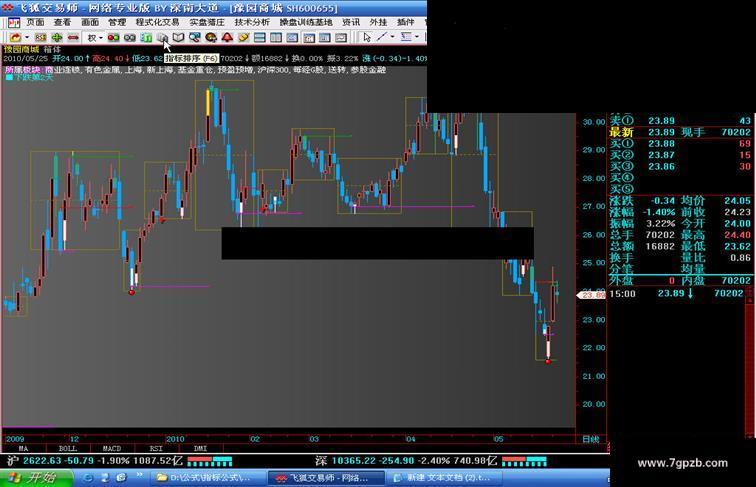Open the 实盘薄庄 menu
This screenshot has width=756, height=487.
[207, 22]
